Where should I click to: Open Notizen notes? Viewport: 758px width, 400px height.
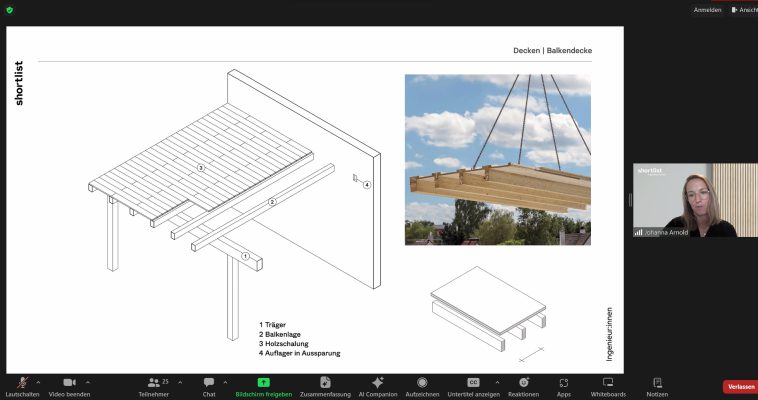point(657,387)
